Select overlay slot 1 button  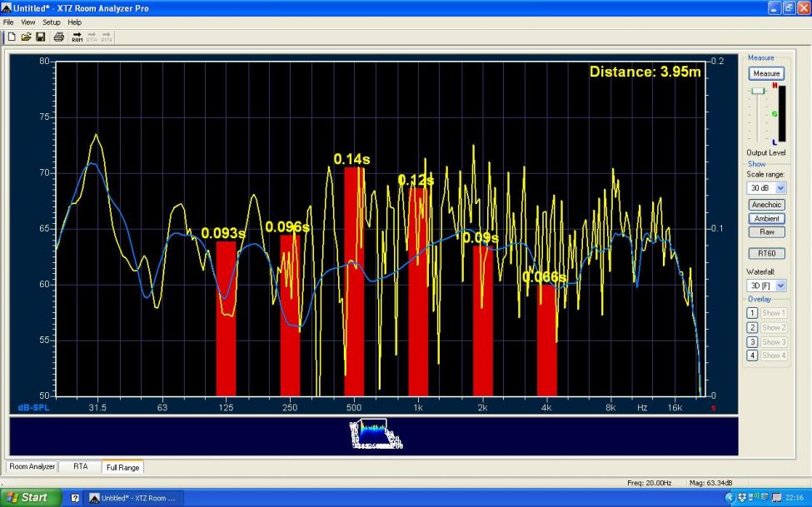click(752, 313)
